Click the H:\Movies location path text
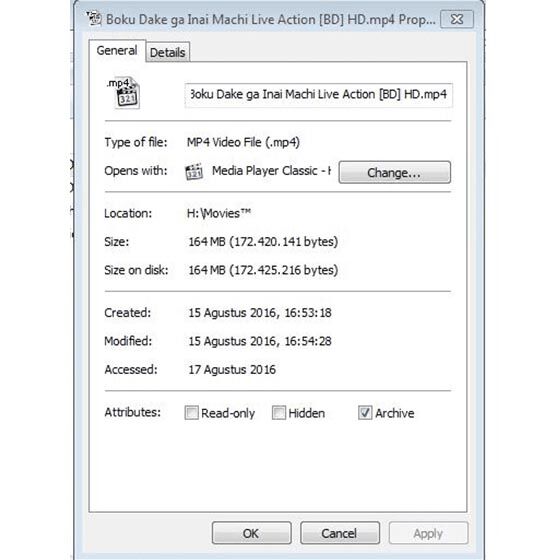 219,214
